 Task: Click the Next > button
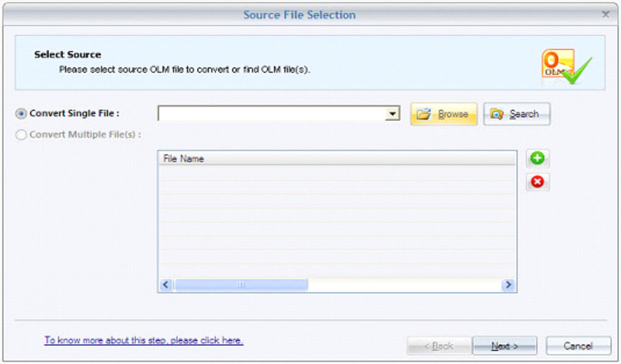coord(504,346)
